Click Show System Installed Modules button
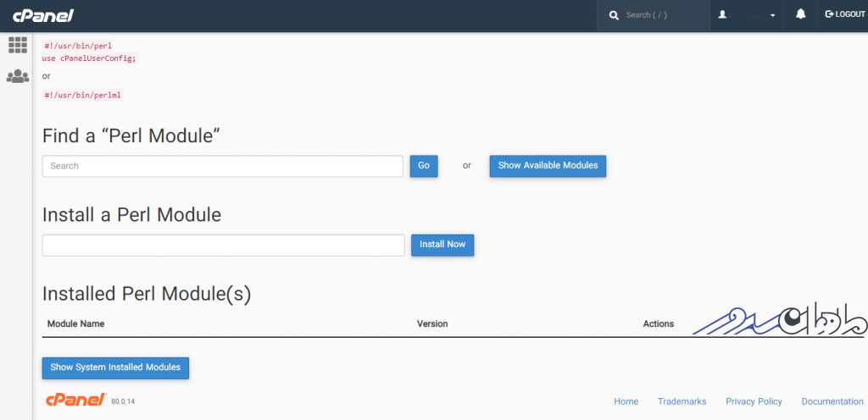Screen dimensions: 868x420 click(115, 368)
